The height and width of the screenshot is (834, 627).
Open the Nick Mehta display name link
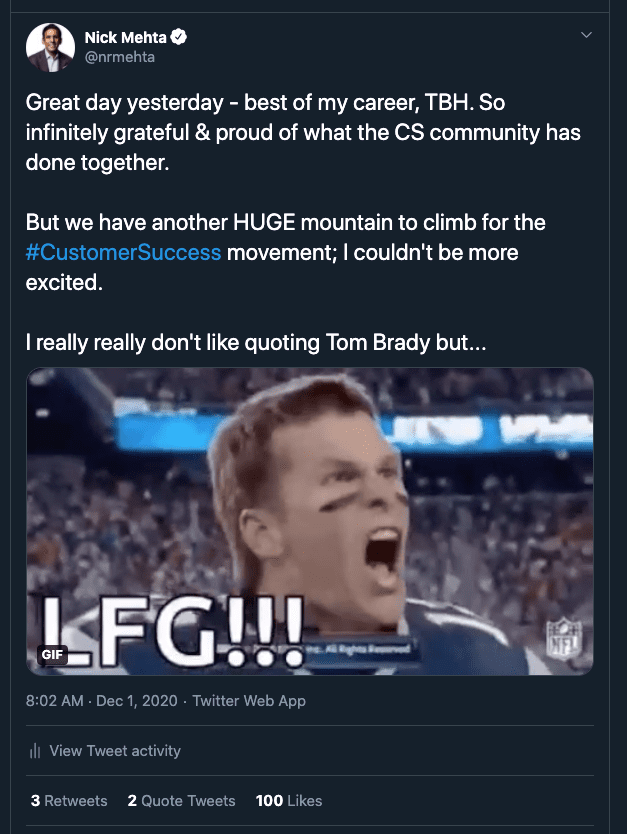point(125,37)
